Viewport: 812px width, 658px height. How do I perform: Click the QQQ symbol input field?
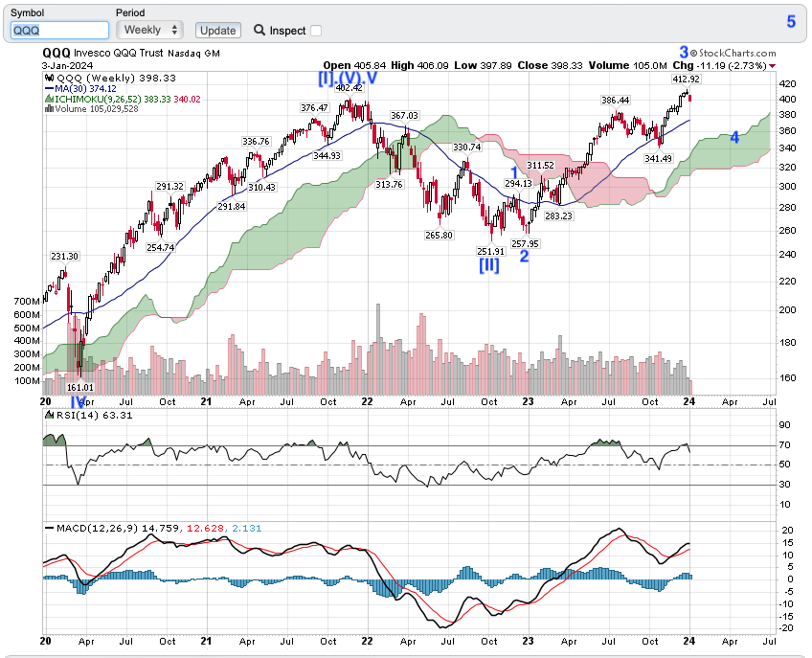click(x=59, y=30)
